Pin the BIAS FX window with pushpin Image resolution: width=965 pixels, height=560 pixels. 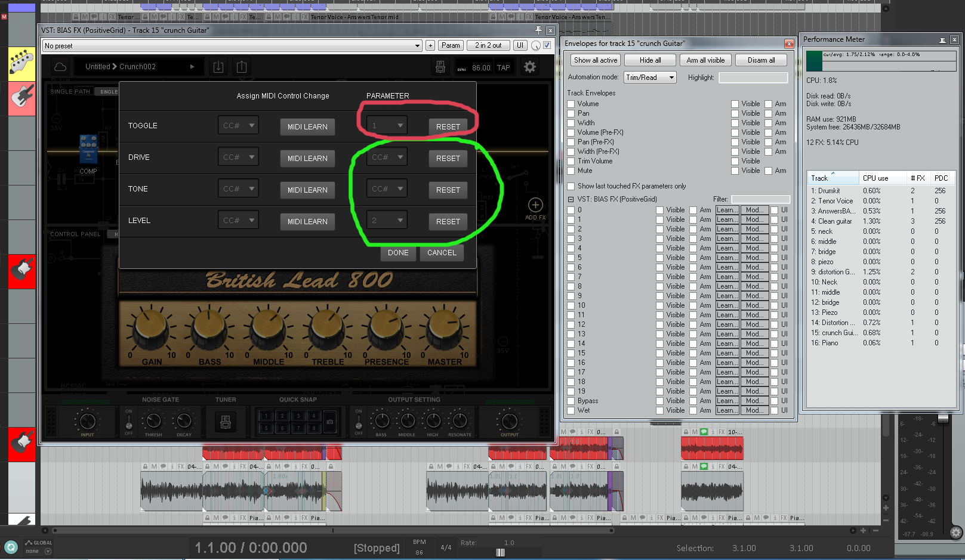(x=538, y=30)
